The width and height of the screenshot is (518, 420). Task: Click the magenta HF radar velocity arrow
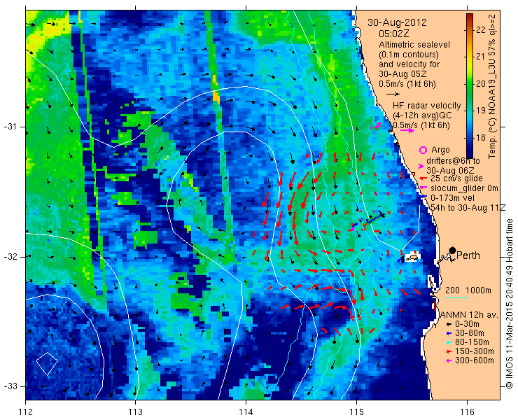pos(407,130)
